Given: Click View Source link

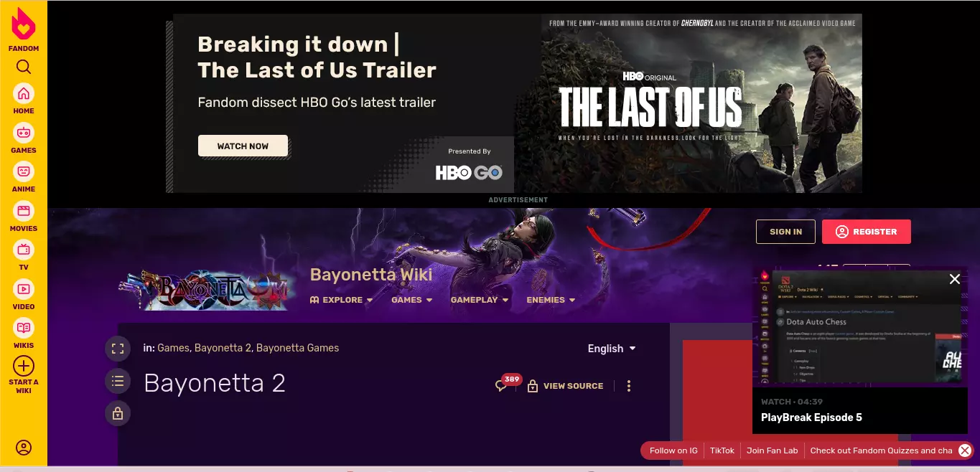Looking at the screenshot, I should tap(565, 386).
